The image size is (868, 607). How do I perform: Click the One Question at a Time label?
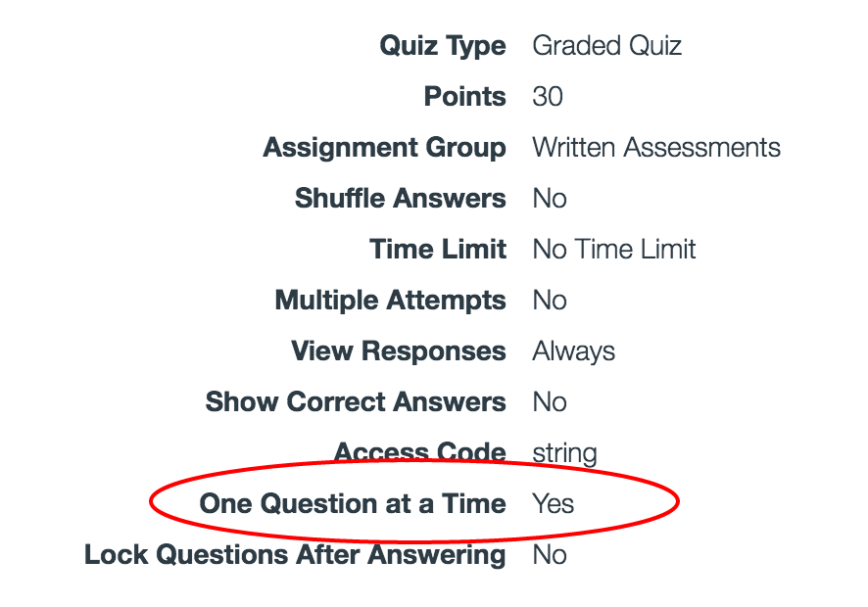pyautogui.click(x=353, y=504)
